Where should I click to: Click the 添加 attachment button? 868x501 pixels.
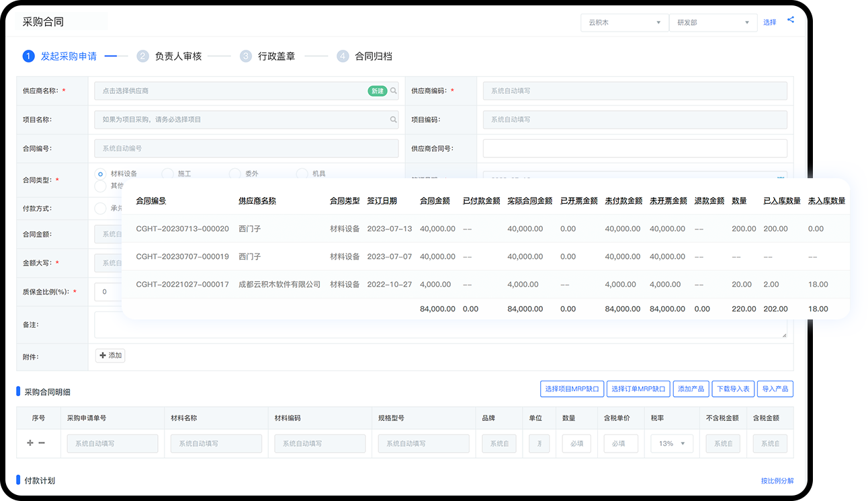[x=110, y=355]
